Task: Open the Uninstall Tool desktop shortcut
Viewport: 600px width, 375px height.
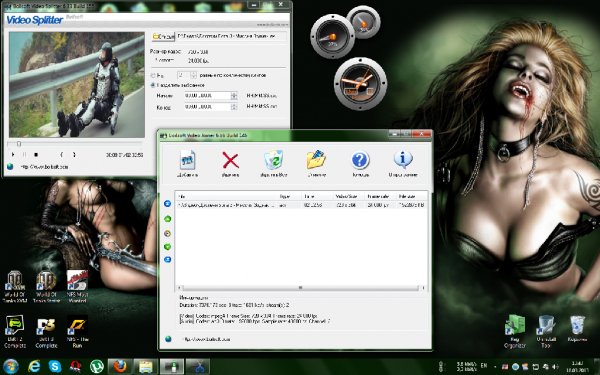Action: click(546, 331)
